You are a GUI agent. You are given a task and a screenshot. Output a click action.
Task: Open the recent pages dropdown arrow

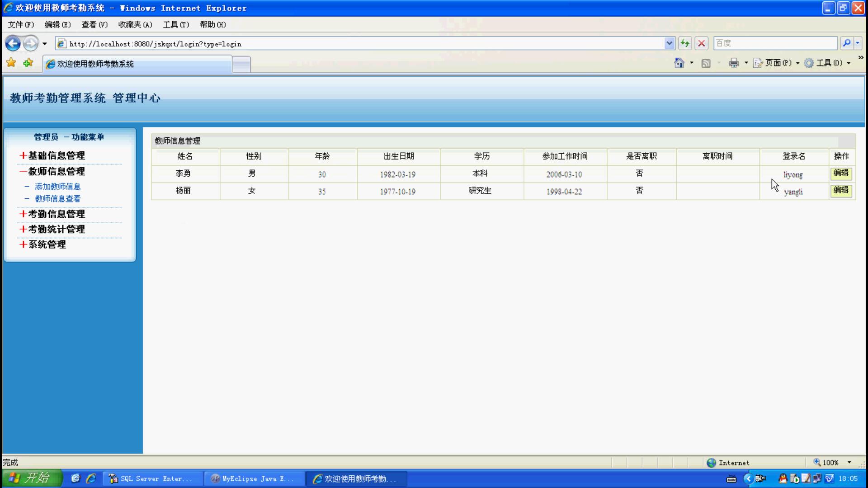click(x=44, y=44)
